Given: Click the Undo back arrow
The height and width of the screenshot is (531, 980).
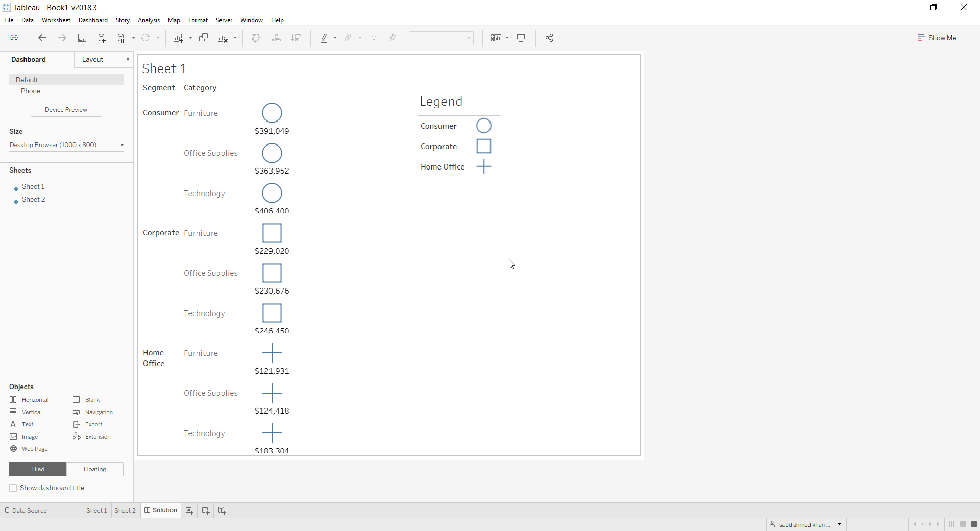Looking at the screenshot, I should pyautogui.click(x=42, y=38).
